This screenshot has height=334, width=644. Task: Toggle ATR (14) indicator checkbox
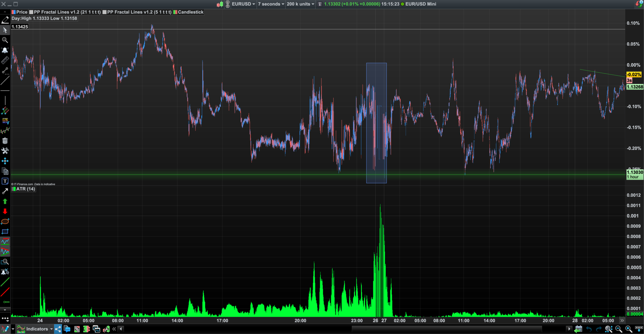pyautogui.click(x=14, y=189)
